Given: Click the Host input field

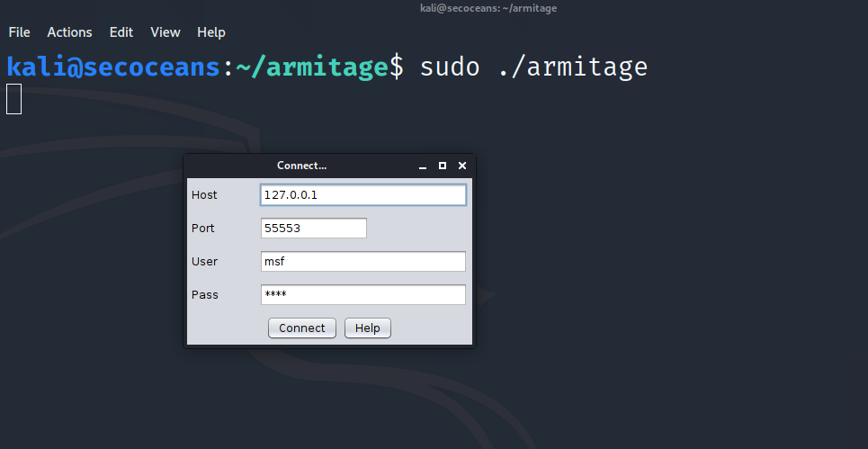Looking at the screenshot, I should click(x=363, y=195).
